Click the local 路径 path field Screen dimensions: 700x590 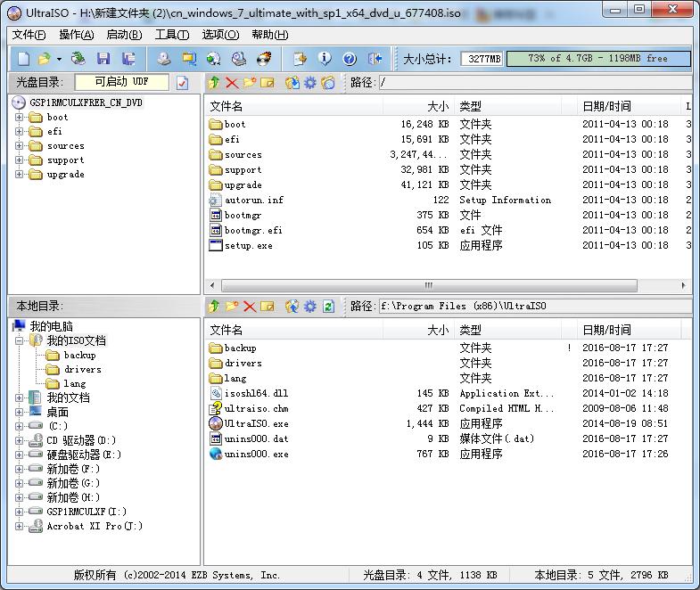[x=535, y=307]
